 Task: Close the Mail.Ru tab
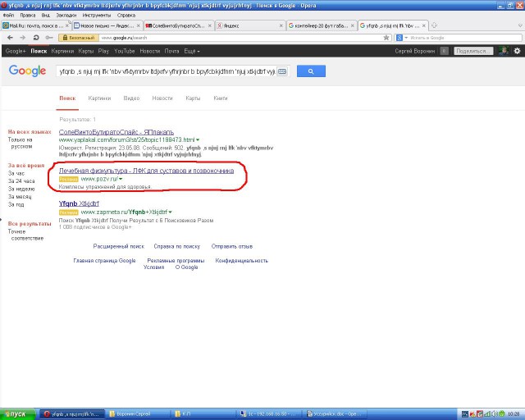click(67, 25)
